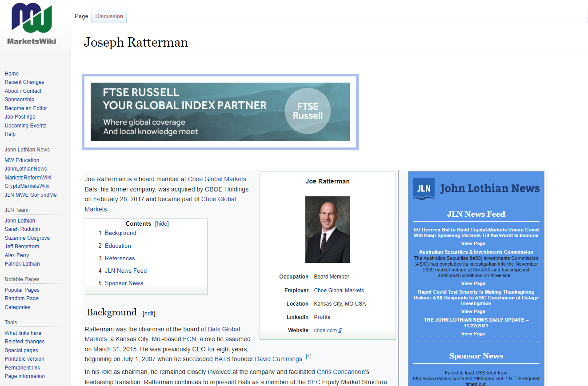
Task: Open Suzanne Cosgrove page
Action: pos(27,238)
